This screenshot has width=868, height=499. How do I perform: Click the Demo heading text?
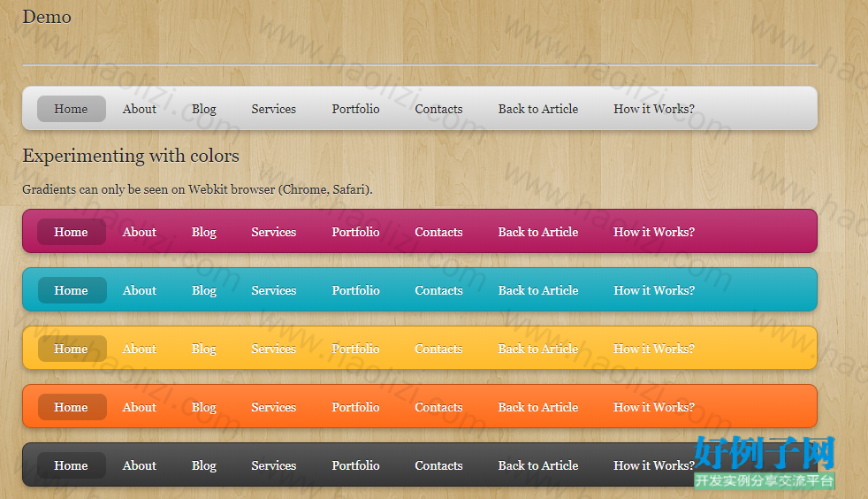coord(47,17)
